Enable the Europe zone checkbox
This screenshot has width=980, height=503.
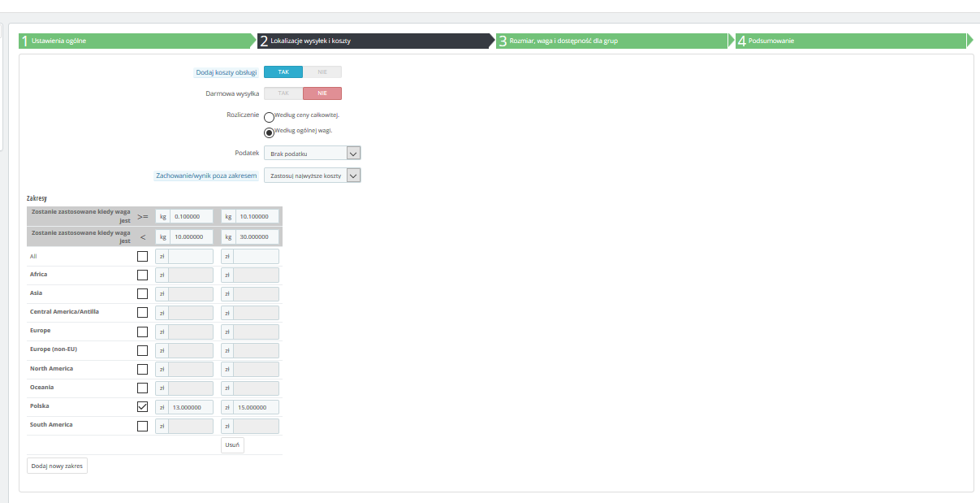(143, 332)
